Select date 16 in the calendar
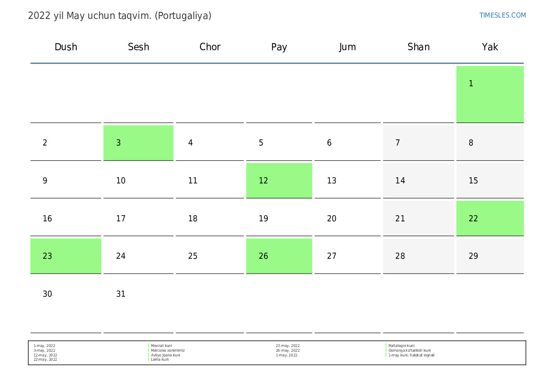Image resolution: width=554 pixels, height=392 pixels. 66,219
